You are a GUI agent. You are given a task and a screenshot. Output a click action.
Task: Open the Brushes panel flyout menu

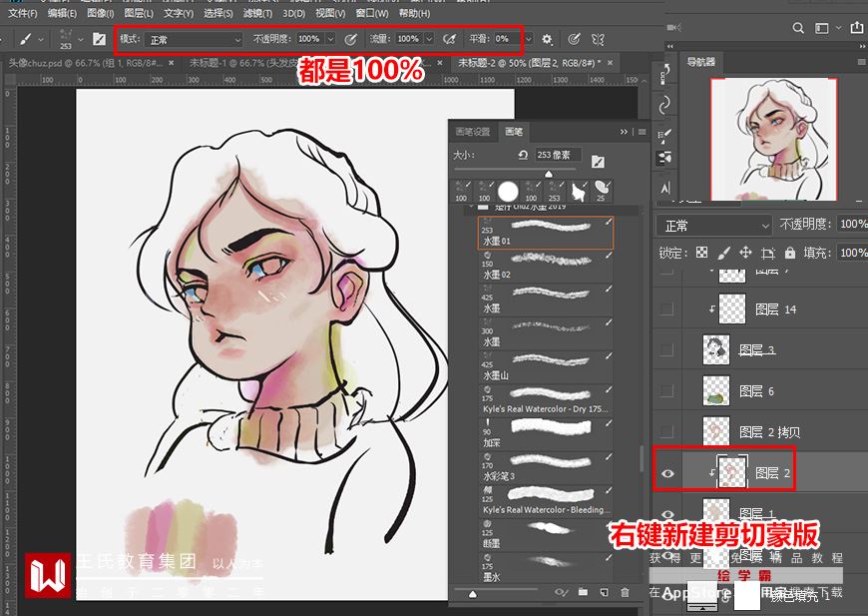coord(643,132)
